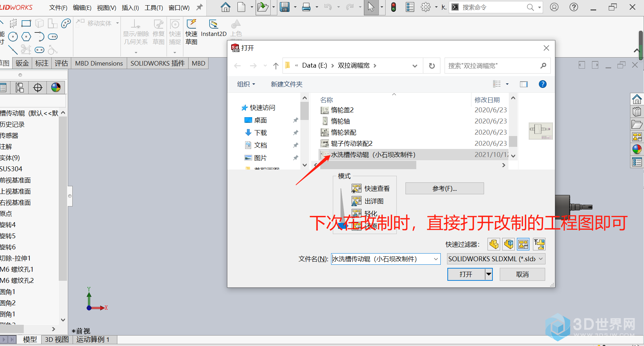Screen dimensions: 644x346
Task: Open the Custom Properties task pane icon
Action: [x=637, y=162]
